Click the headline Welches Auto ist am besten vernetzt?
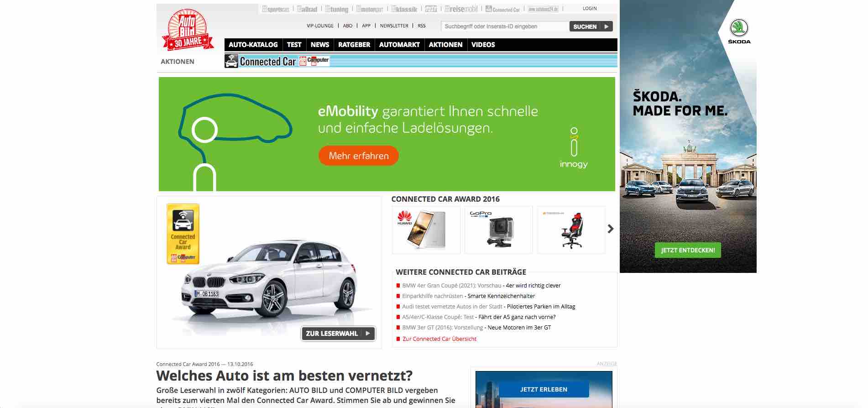This screenshot has width=868, height=408. [284, 376]
